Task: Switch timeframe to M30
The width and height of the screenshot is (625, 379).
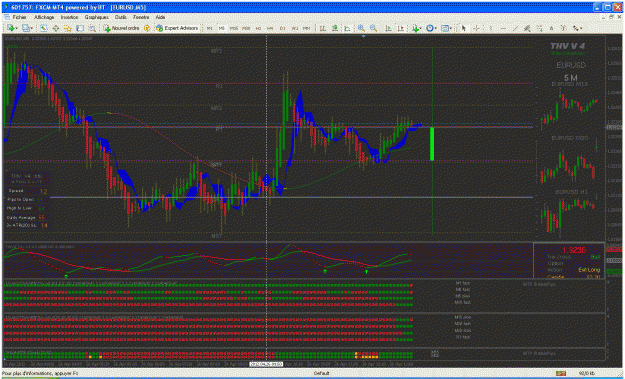Action: click(246, 28)
